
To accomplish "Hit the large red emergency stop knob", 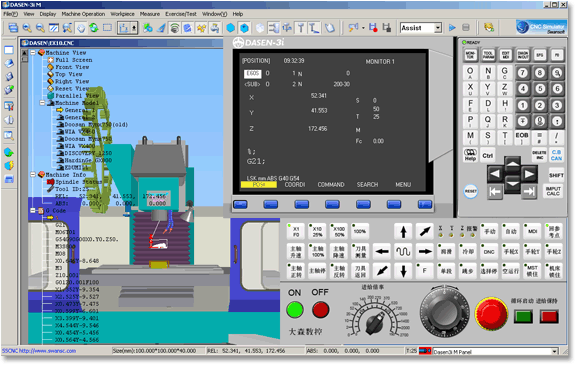I will (491, 313).
